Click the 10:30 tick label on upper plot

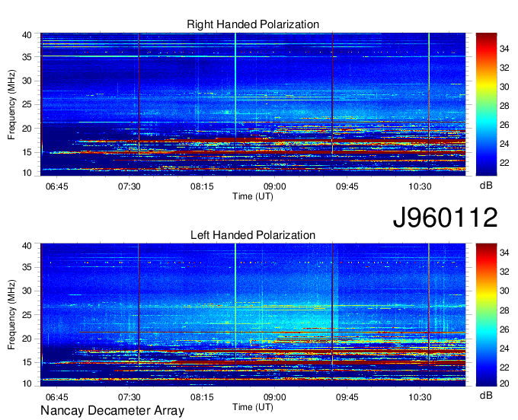pyautogui.click(x=420, y=186)
